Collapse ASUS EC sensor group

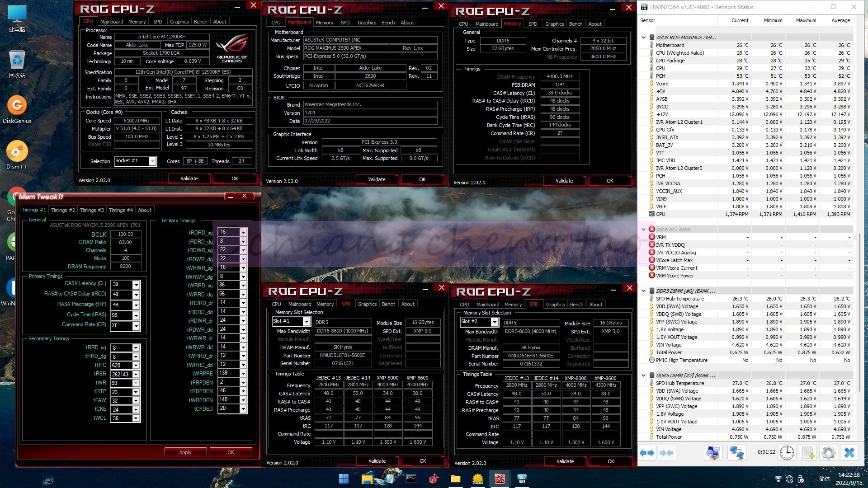(x=643, y=229)
